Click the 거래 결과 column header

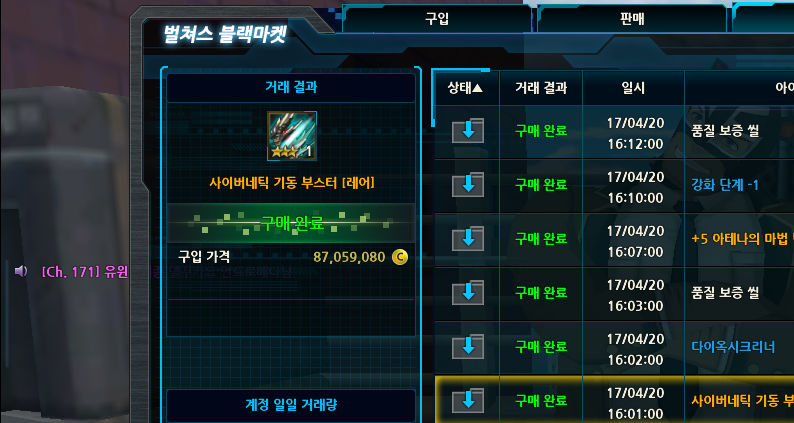click(541, 88)
